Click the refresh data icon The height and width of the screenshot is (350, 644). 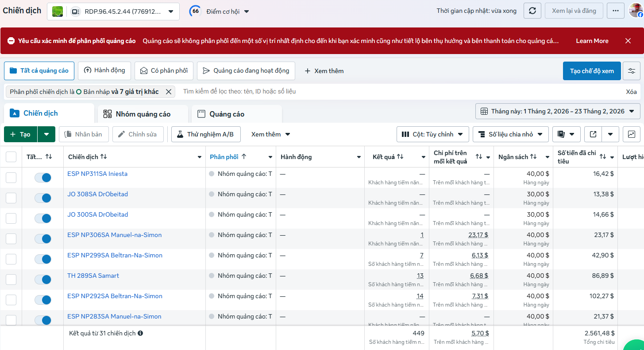point(532,11)
